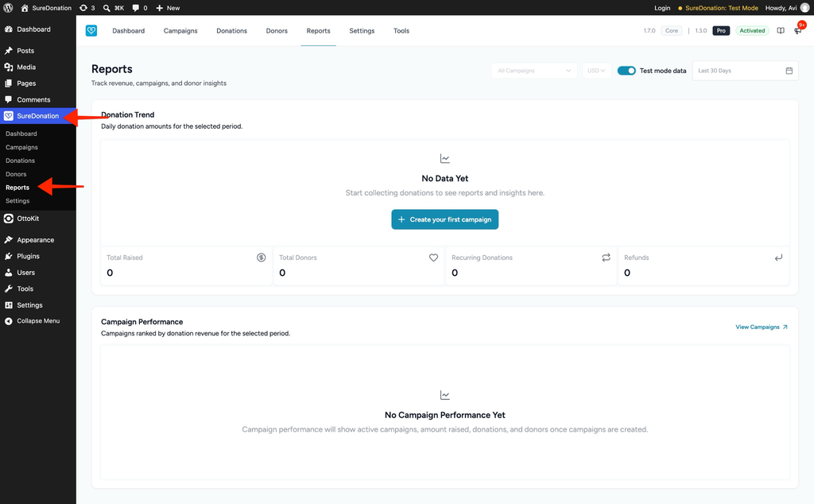Open the updates icon showing 3
Screen dimensions: 814x504
(87, 8)
